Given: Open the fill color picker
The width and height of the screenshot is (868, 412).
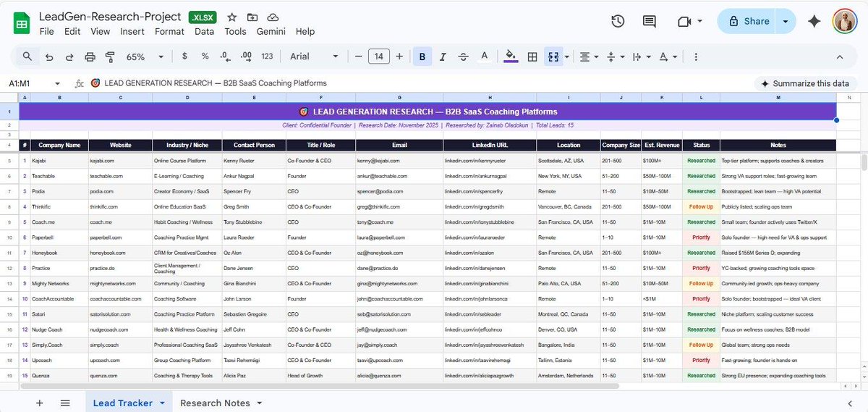Looking at the screenshot, I should pos(511,56).
